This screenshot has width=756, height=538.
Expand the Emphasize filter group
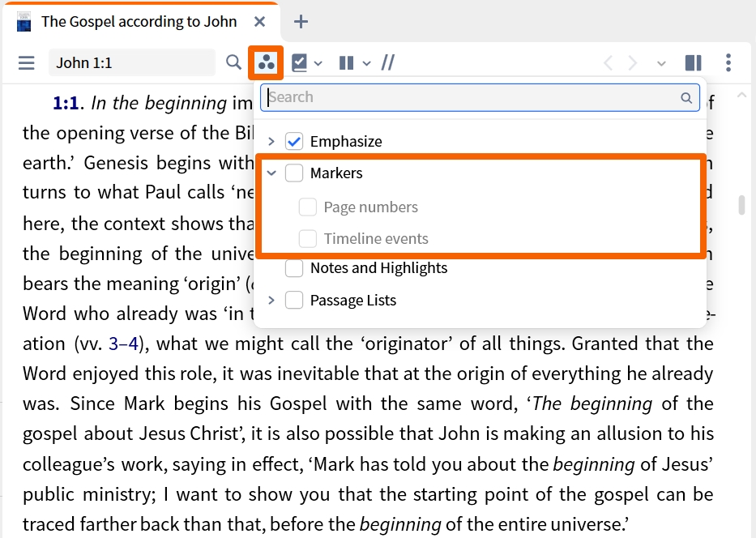[271, 141]
